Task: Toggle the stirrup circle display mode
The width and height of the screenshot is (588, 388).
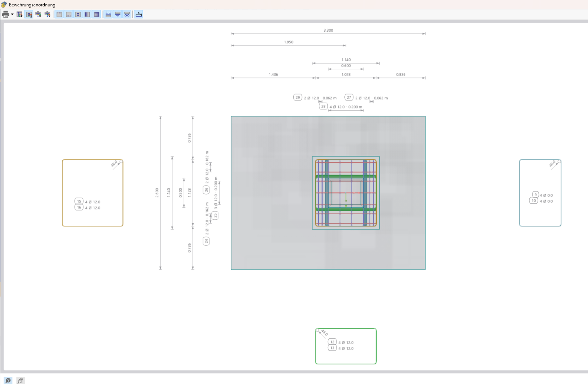Action: coord(78,14)
